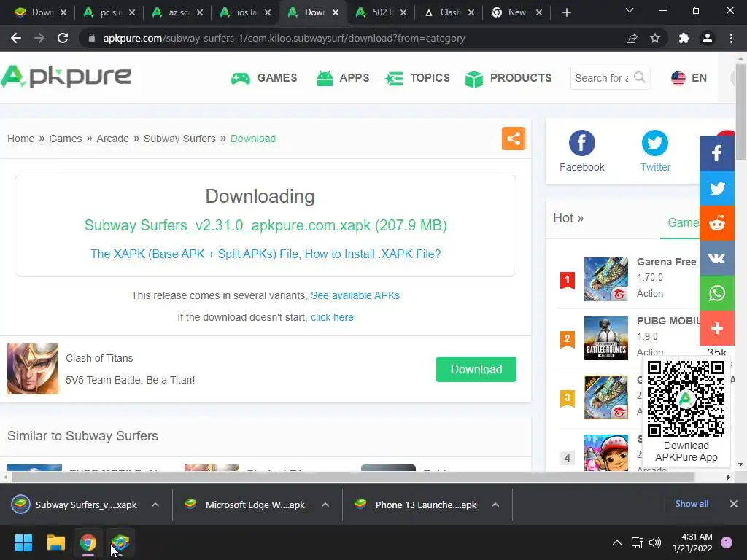Open the APPS menu
Screen dimensions: 747x560
[x=343, y=77]
